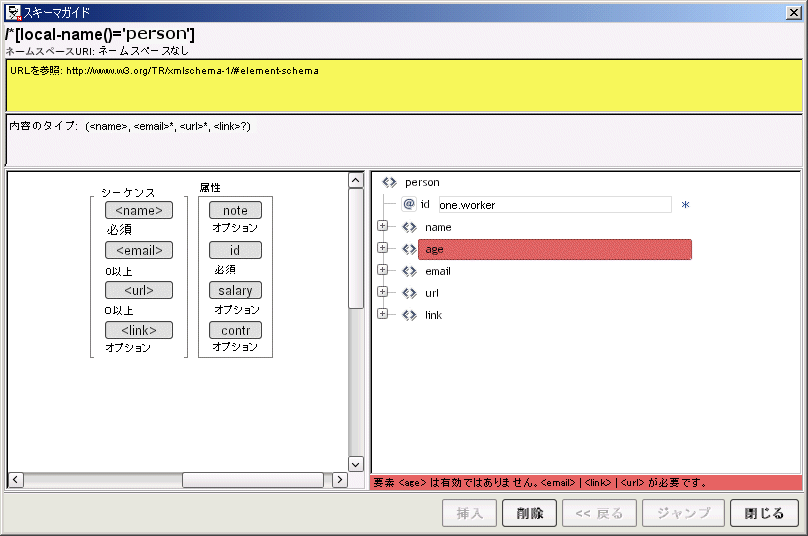Click the horizontal scrollbar right arrow
Viewport: 808px width, 536px height.
(339, 479)
